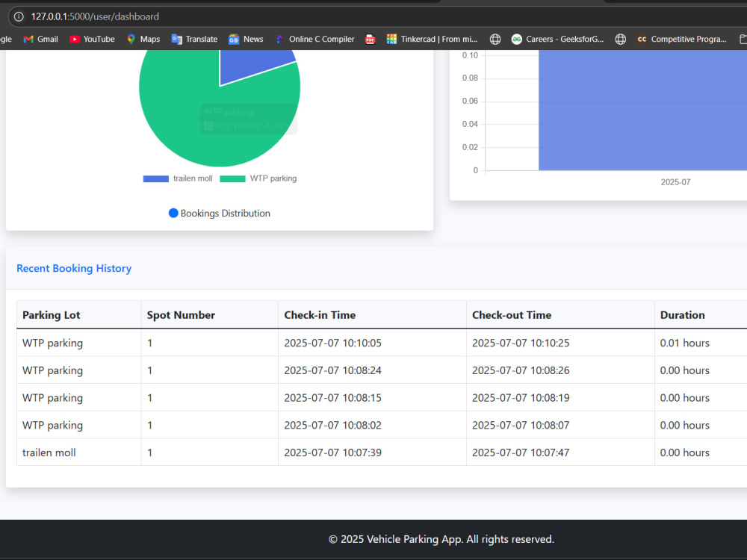Open the Maps bookmark
Screen dimensions: 747x560
coord(143,39)
